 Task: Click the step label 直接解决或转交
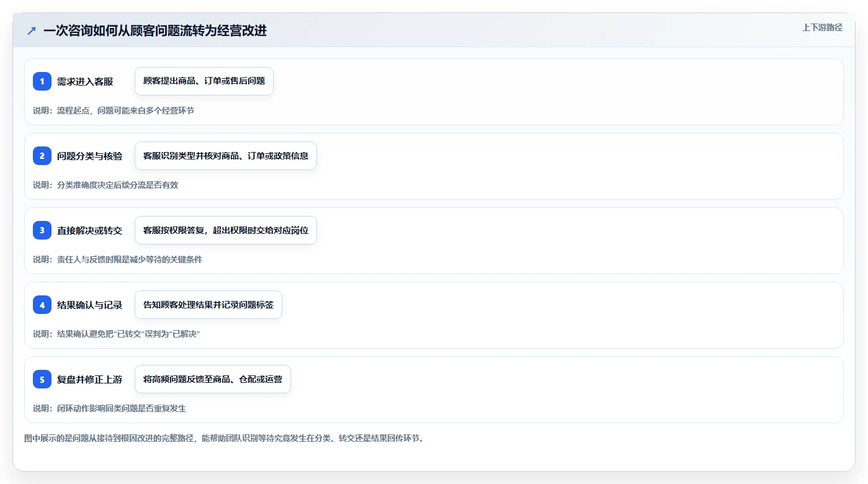[89, 230]
